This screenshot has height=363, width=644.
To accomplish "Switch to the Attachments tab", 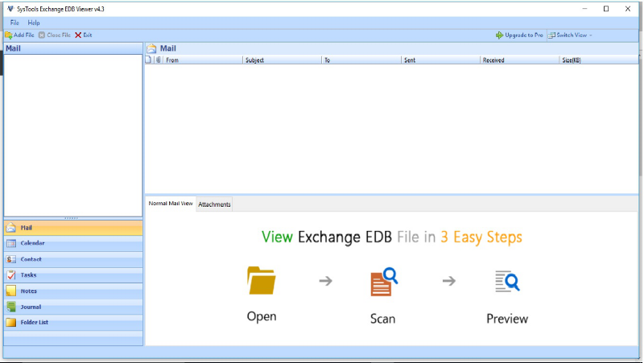I will (214, 204).
